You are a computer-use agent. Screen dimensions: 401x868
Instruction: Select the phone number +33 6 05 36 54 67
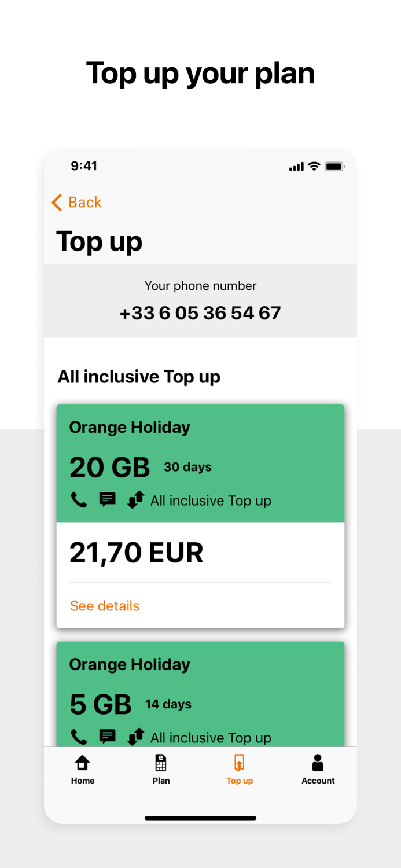coord(200,312)
